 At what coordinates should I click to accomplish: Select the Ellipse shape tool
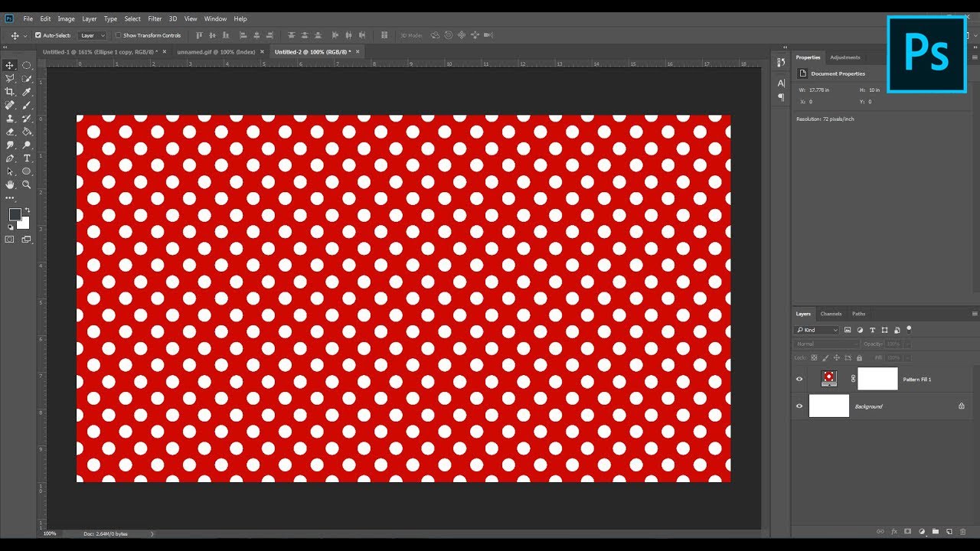(27, 171)
